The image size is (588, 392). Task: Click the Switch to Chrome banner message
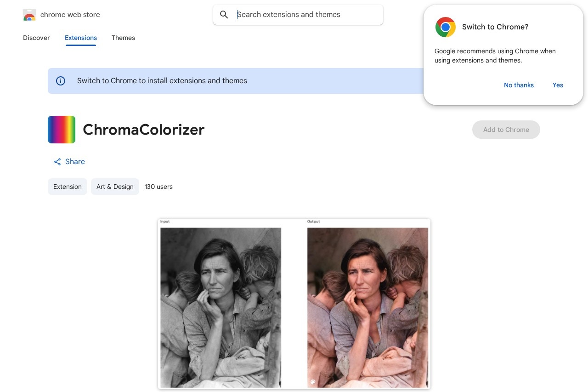point(162,81)
